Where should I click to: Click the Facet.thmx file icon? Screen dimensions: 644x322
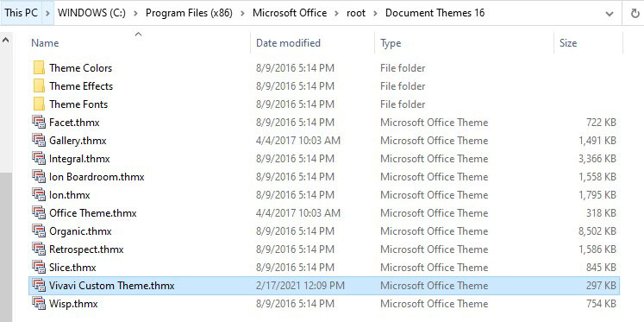(x=39, y=122)
